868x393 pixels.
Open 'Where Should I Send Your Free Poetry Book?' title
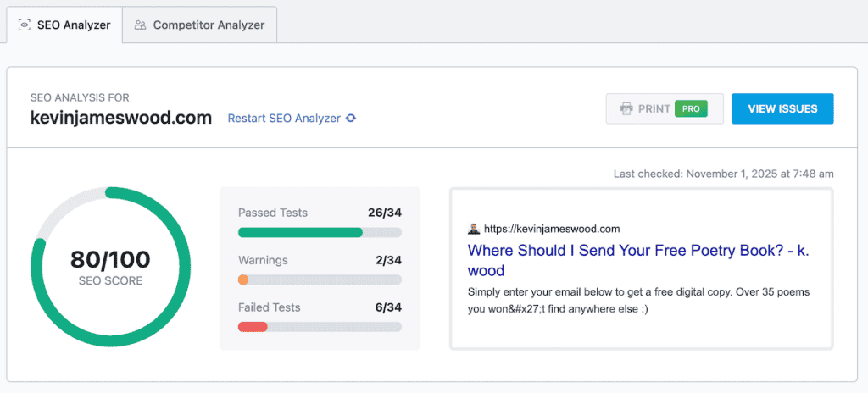(x=639, y=260)
